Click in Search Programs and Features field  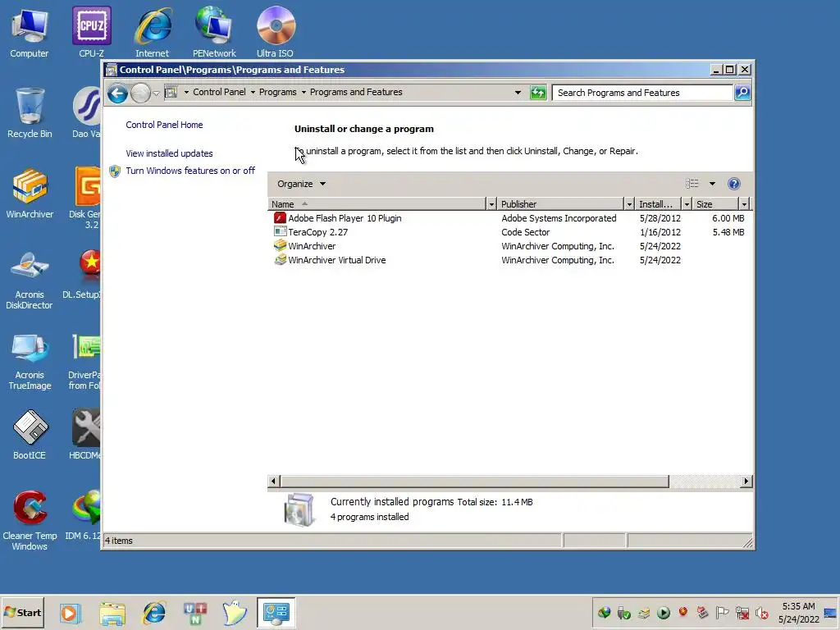click(x=642, y=93)
